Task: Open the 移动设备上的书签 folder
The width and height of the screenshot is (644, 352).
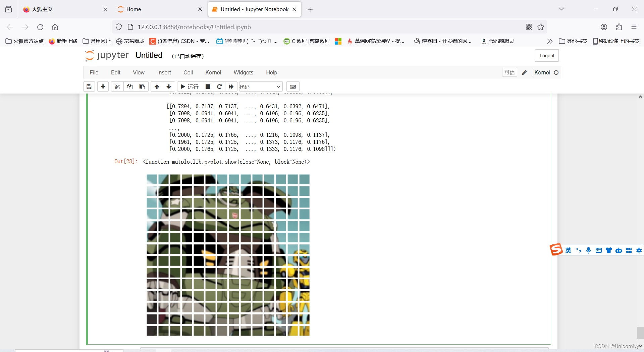Action: coord(616,41)
